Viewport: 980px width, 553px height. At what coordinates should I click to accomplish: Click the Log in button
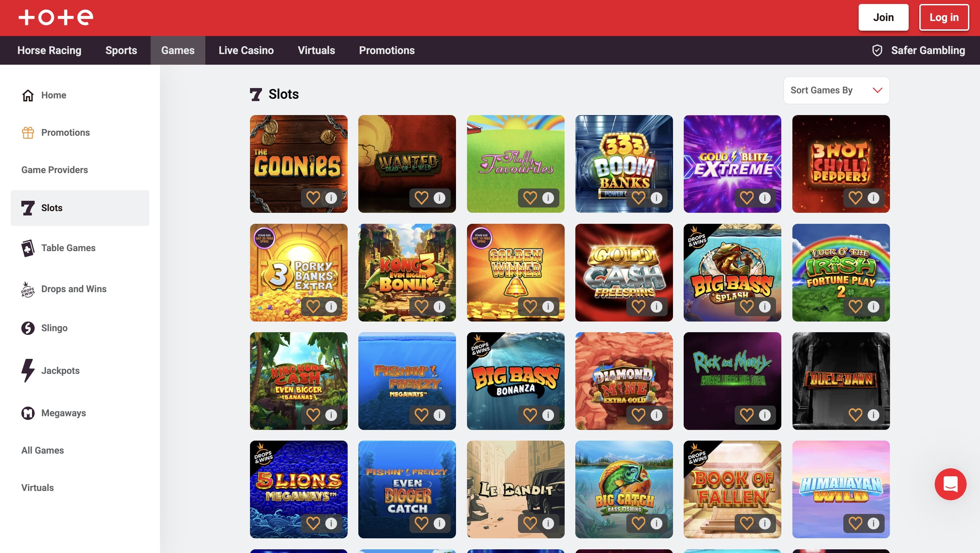tap(943, 17)
